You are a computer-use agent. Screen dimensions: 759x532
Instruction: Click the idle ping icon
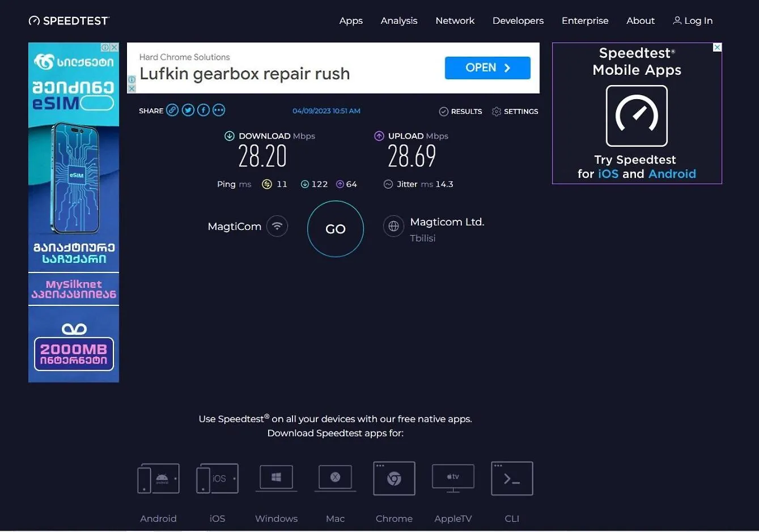point(267,184)
